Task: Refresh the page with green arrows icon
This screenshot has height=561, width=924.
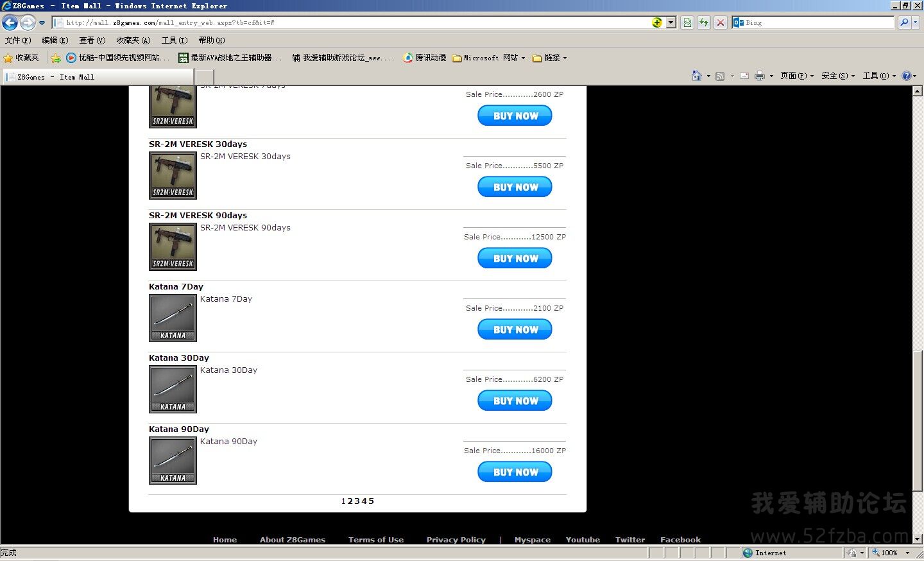Action: pos(704,22)
